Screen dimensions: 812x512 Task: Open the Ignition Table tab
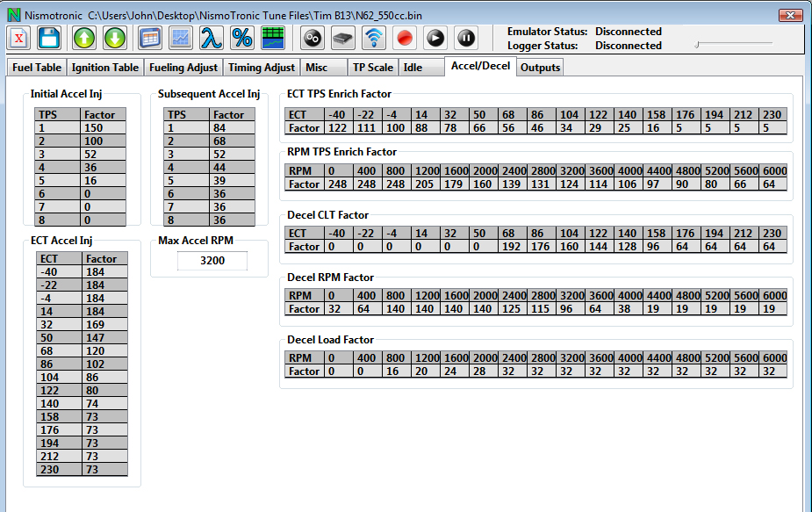point(104,68)
